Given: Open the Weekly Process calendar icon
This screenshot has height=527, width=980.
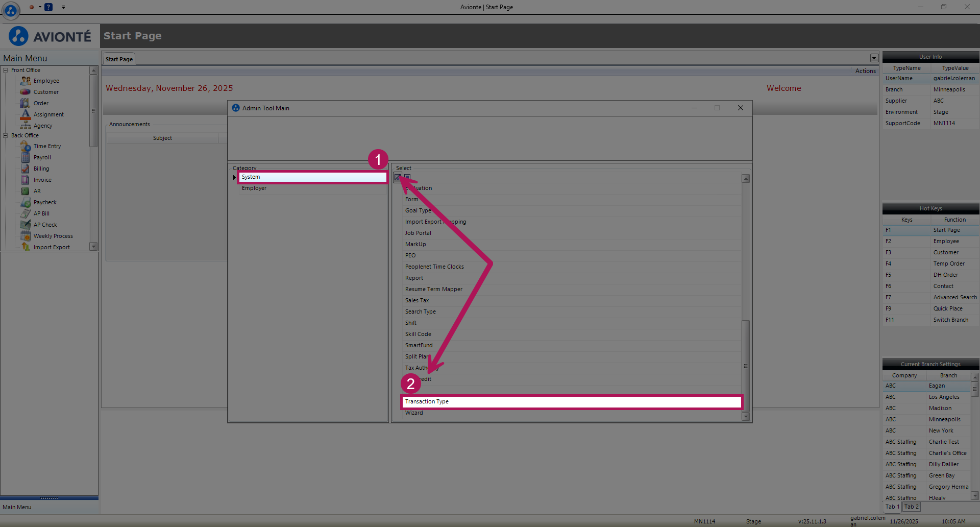Looking at the screenshot, I should coord(26,236).
